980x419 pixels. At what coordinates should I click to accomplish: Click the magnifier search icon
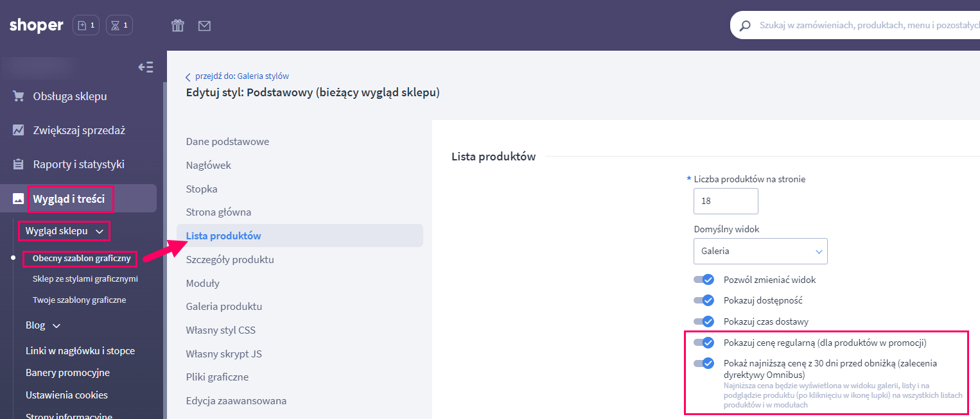pos(745,26)
